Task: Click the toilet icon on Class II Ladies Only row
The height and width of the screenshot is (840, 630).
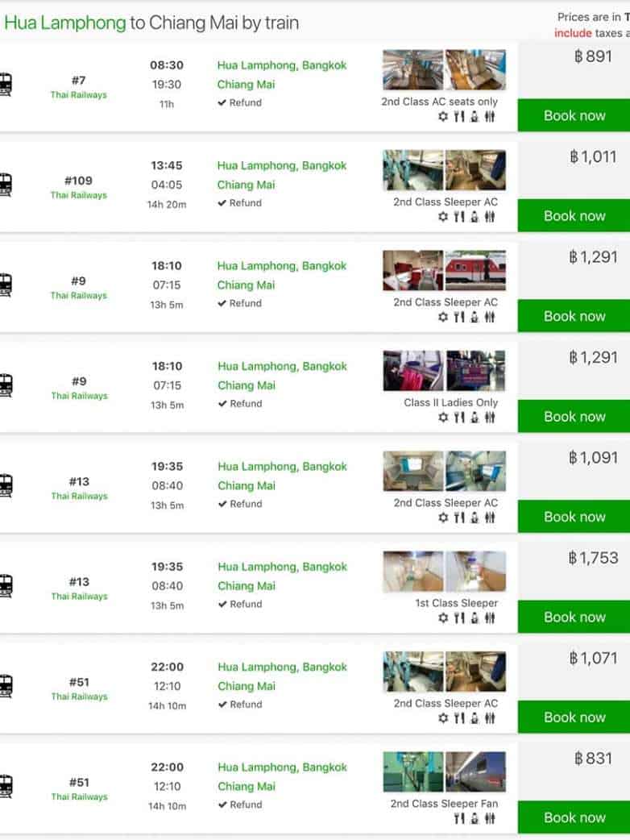Action: point(490,418)
